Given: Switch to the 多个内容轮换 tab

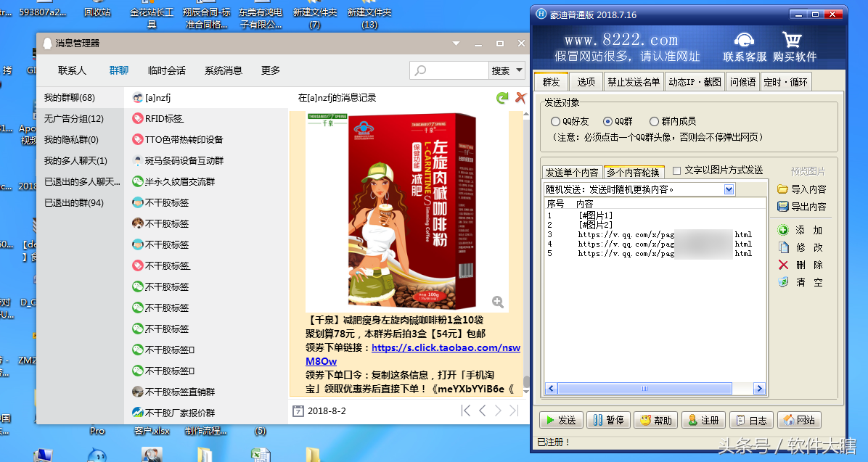Looking at the screenshot, I should [634, 172].
